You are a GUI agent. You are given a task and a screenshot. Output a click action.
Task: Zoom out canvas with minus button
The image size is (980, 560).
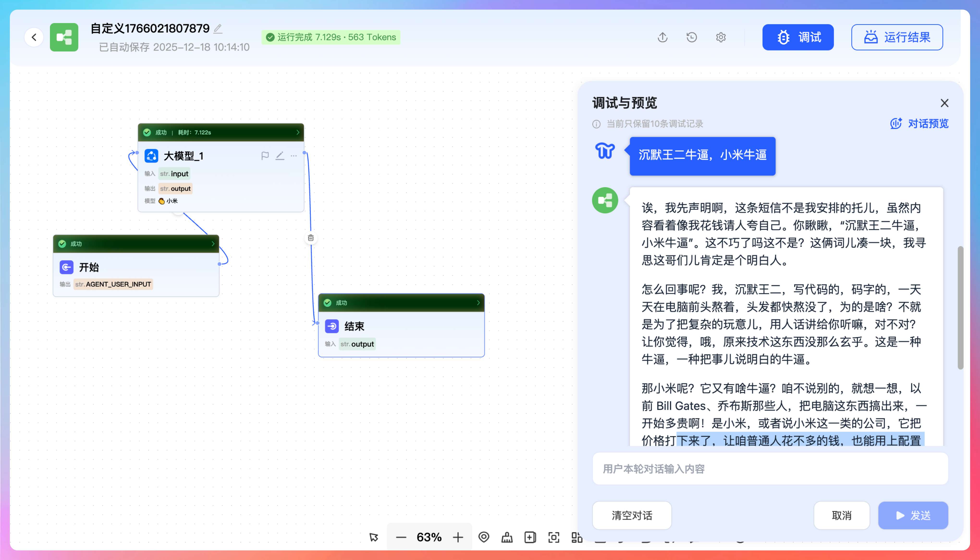coord(401,537)
